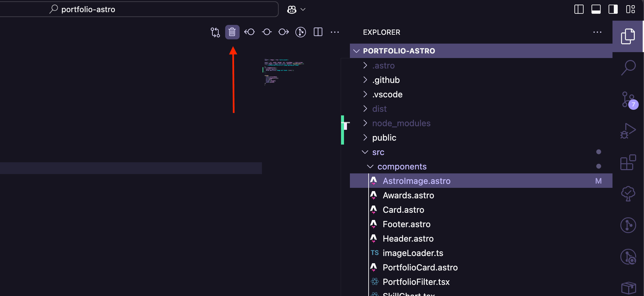The image size is (644, 296).
Task: Click the split editor icon
Action: 318,32
